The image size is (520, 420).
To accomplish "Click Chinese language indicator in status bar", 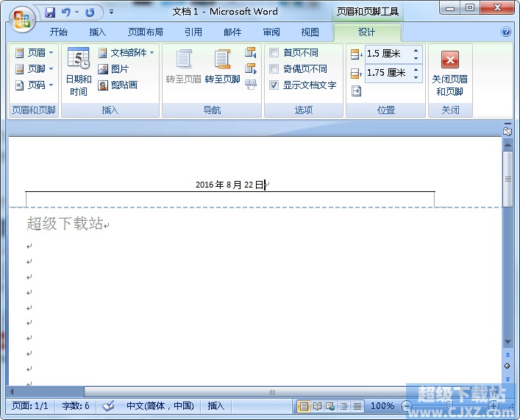I will [160, 406].
